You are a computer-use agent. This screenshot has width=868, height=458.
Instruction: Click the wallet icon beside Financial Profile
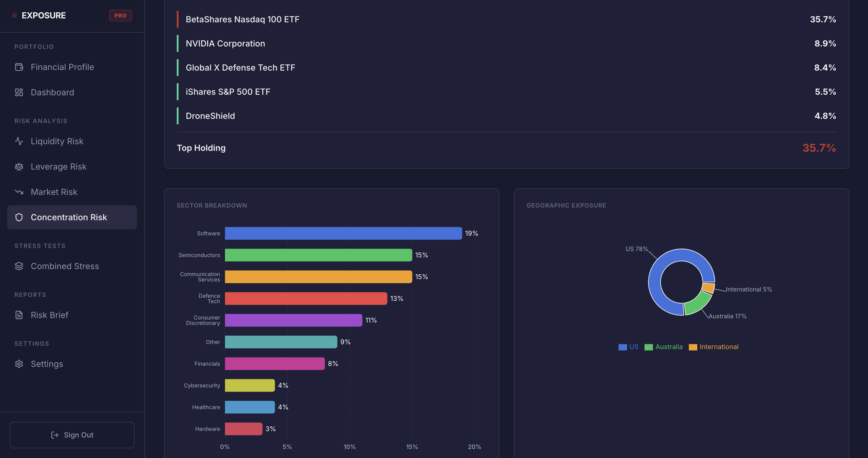pos(19,67)
